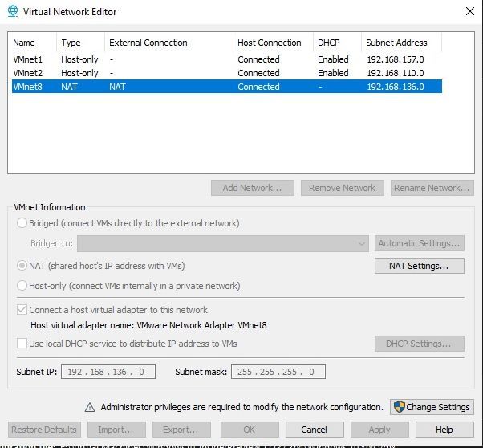Click Remove Network button
The width and height of the screenshot is (483, 448).
[343, 188]
